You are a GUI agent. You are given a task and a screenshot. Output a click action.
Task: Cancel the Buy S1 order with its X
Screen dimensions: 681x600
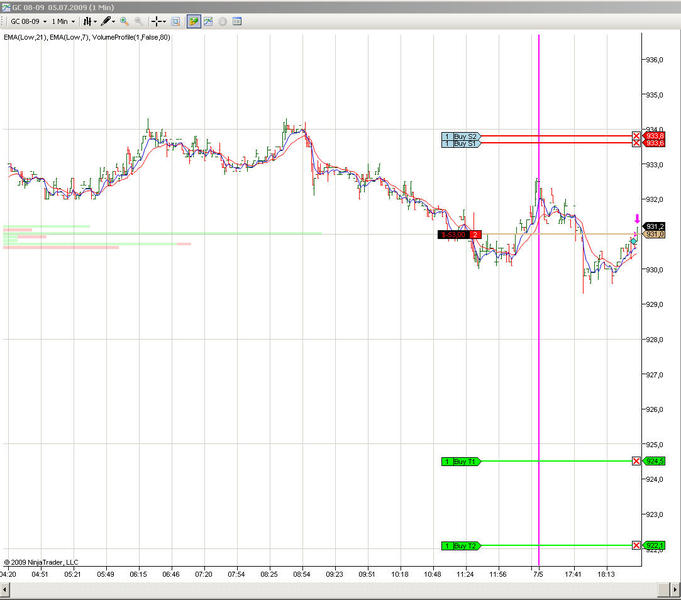636,143
